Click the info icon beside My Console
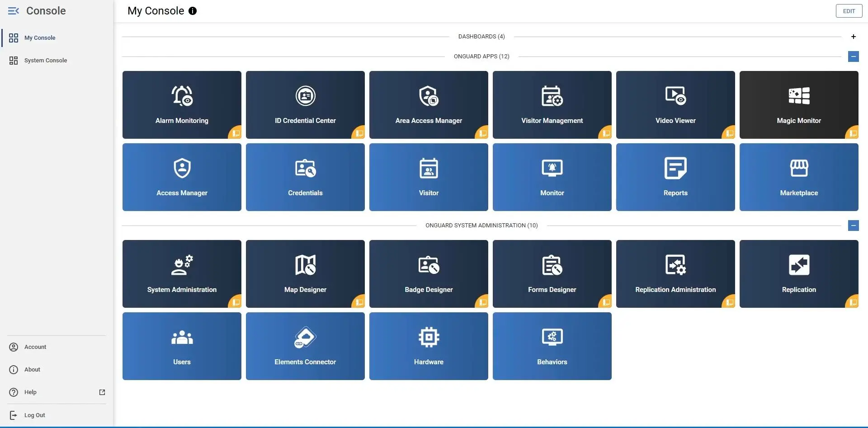 (x=193, y=11)
